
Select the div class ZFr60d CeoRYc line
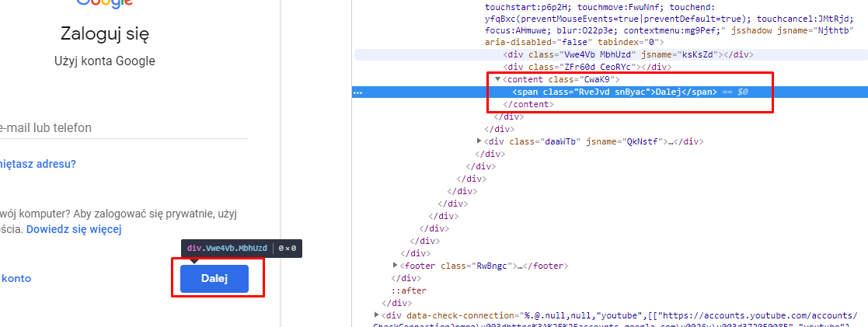click(x=587, y=67)
